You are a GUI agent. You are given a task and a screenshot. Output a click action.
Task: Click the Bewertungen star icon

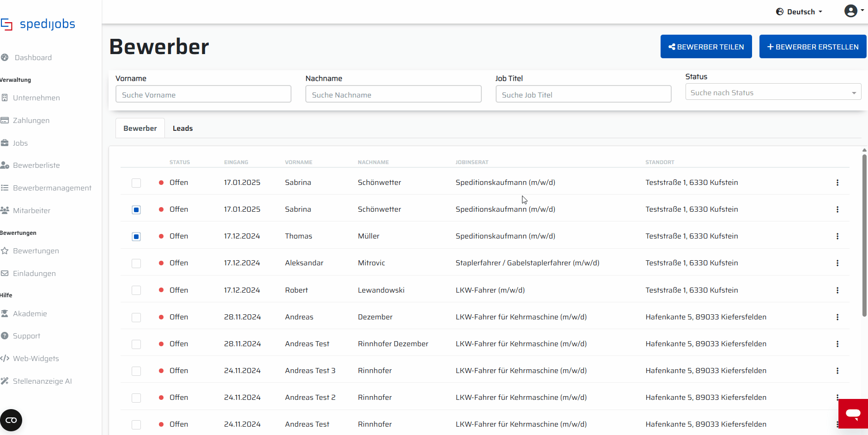pos(5,251)
